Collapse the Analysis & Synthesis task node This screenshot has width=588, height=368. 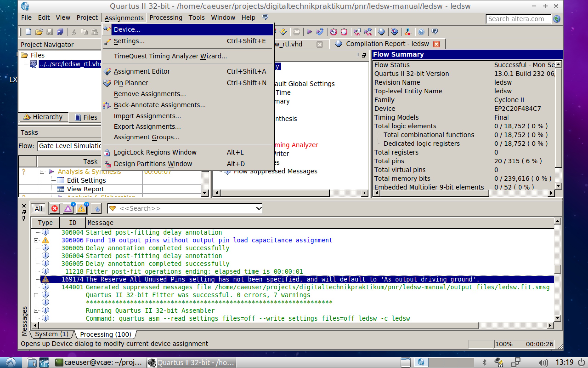tap(42, 172)
